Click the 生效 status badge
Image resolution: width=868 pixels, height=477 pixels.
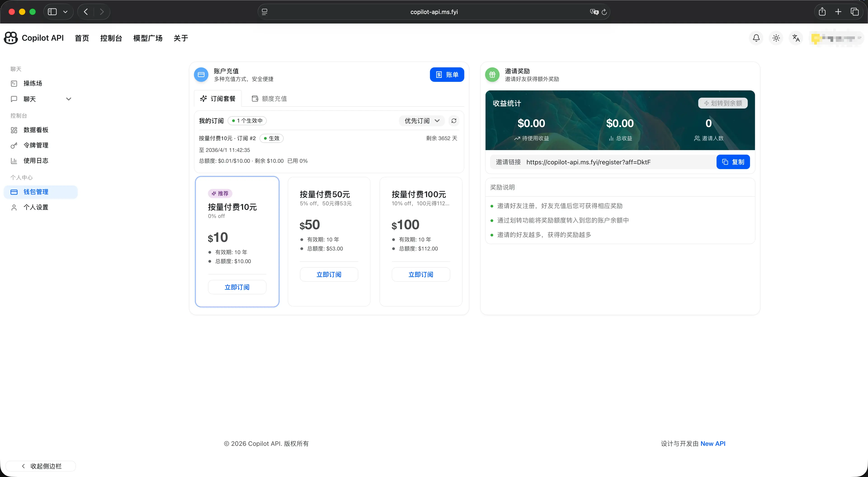(x=271, y=138)
